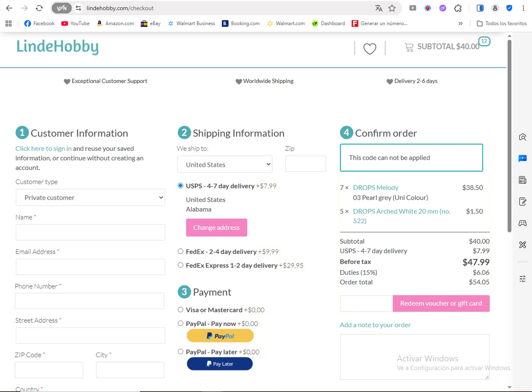Open Todos los favoritos folder
The width and height of the screenshot is (532, 392).
501,23
